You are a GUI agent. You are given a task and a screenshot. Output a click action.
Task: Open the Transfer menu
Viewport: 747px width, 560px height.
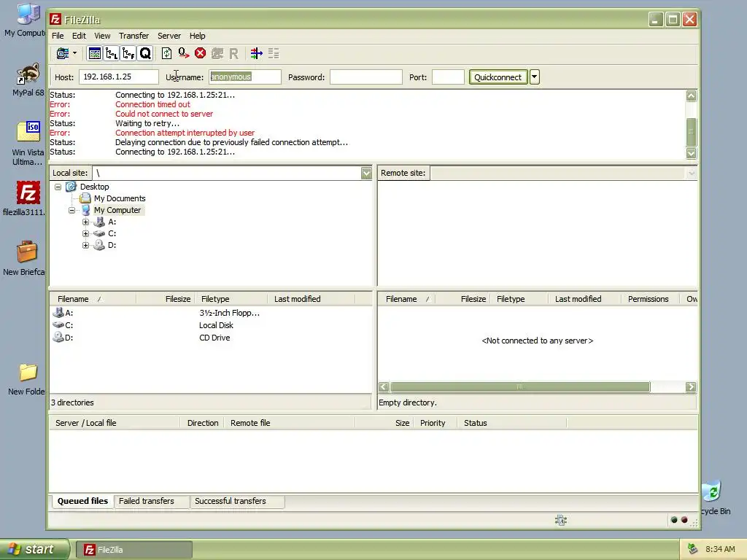point(133,36)
